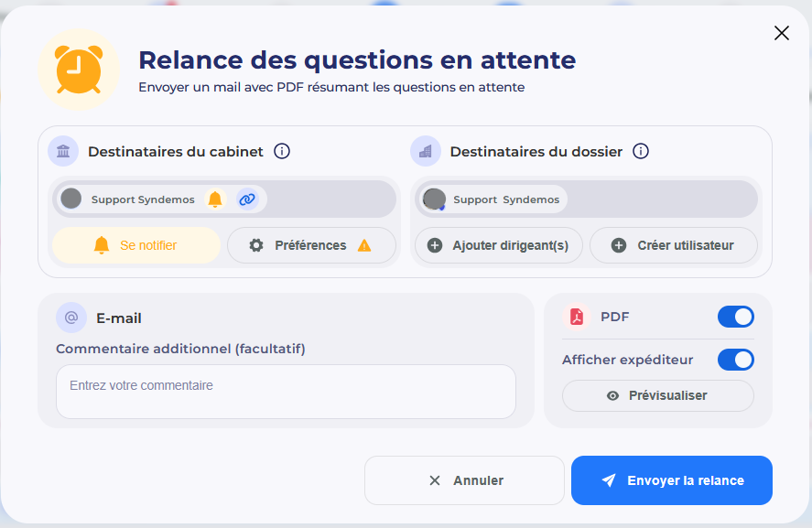The height and width of the screenshot is (528, 812).
Task: Click the Commentaire additionnel (facultatif) label
Action: (180, 349)
